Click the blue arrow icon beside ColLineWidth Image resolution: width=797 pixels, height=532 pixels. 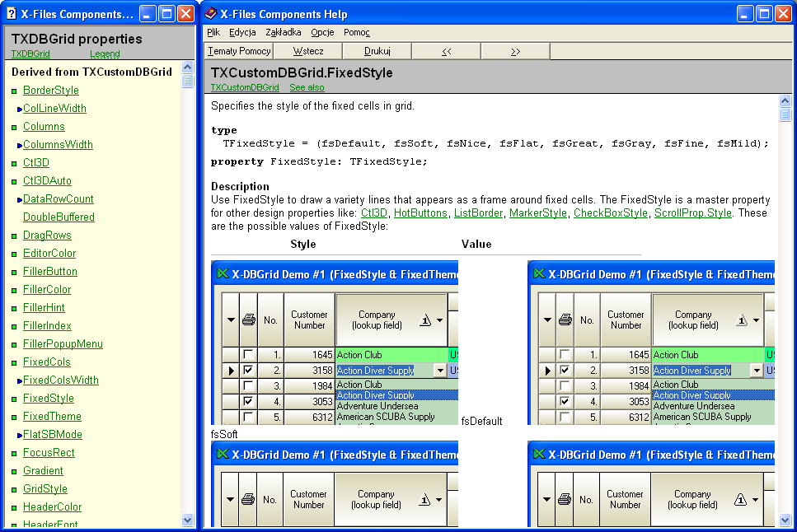[19, 109]
